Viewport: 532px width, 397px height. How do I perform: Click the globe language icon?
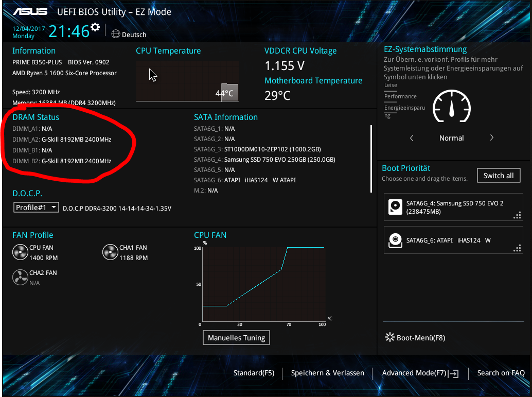point(116,34)
